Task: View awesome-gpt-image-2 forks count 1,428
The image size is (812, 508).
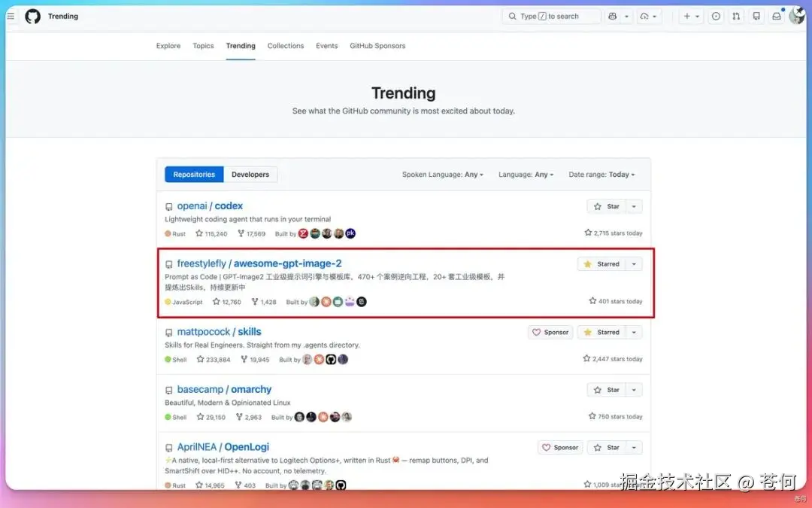Action: point(264,302)
